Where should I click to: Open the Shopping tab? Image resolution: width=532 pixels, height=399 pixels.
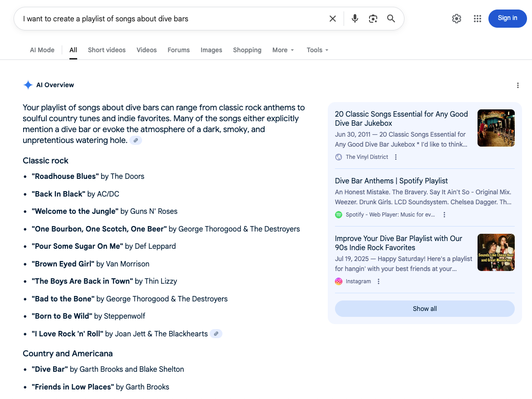pos(247,50)
